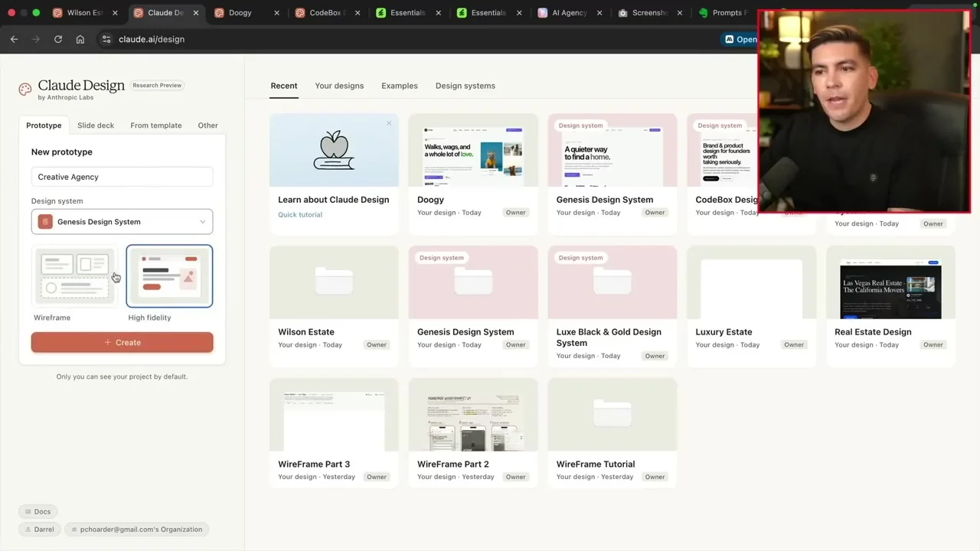Switch to the From template tab
The width and height of the screenshot is (980, 551).
pos(156,126)
